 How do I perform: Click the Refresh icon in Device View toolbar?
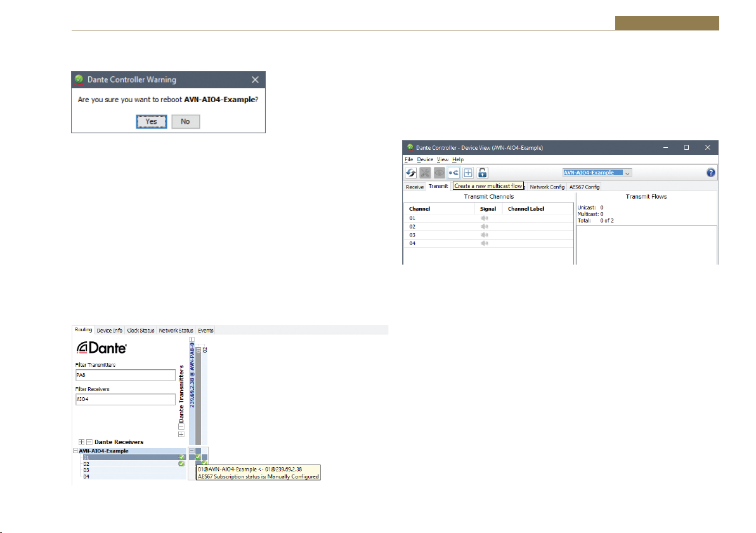pyautogui.click(x=411, y=173)
